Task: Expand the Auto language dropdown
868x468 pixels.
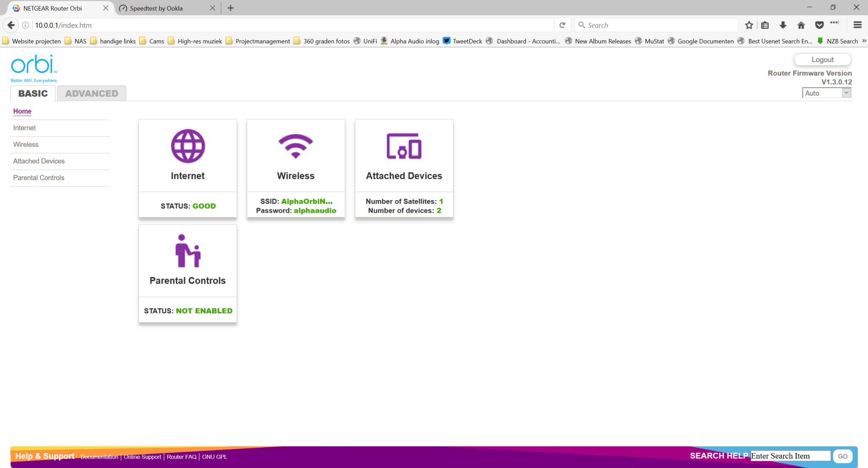Action: [x=826, y=93]
